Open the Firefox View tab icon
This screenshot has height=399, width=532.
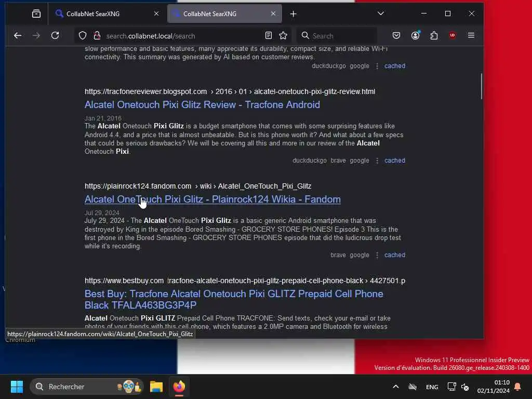[x=36, y=14]
